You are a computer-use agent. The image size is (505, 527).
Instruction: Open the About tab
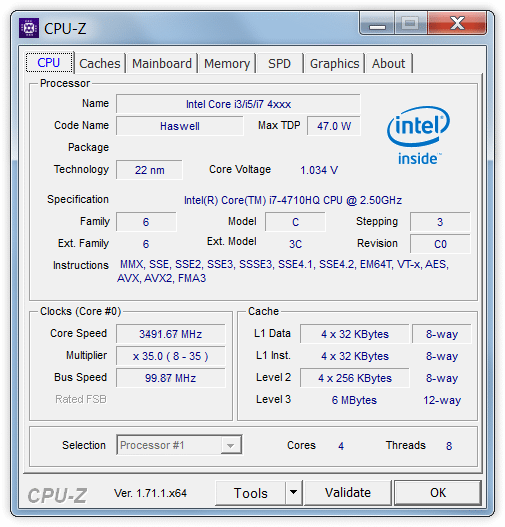click(x=388, y=63)
